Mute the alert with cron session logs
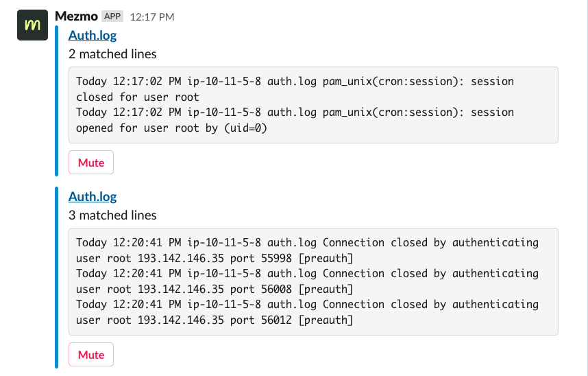 coord(90,162)
